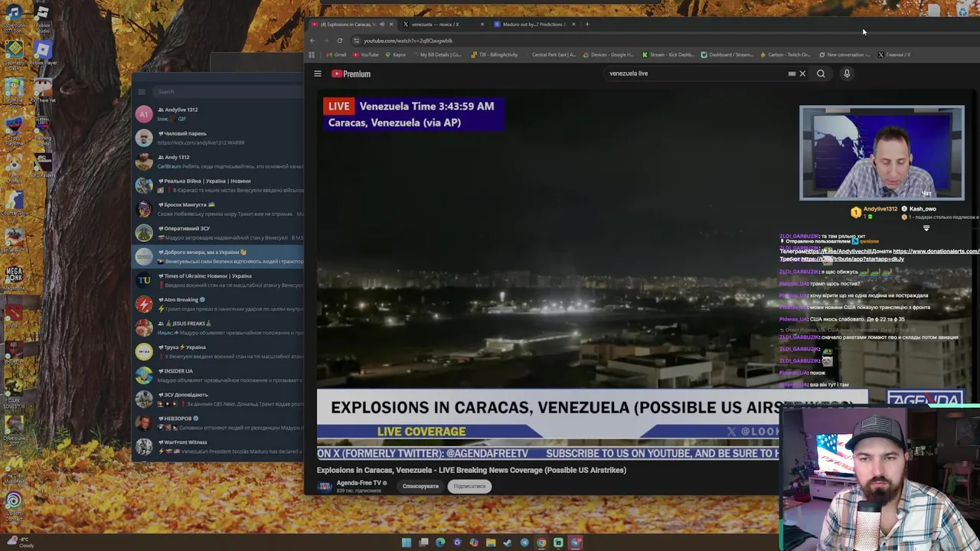Open the 'Бросок Мангуста' chat
This screenshot has height=551, width=980.
click(x=219, y=209)
